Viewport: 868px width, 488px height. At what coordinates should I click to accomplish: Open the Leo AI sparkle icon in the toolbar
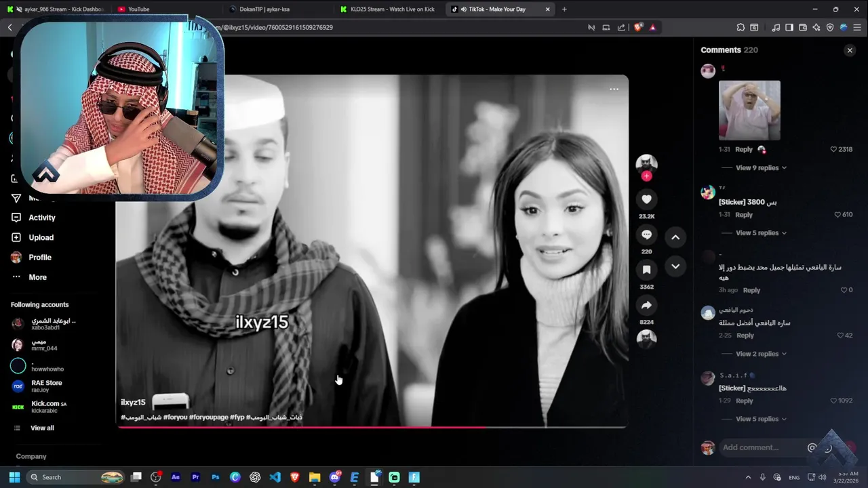[816, 27]
